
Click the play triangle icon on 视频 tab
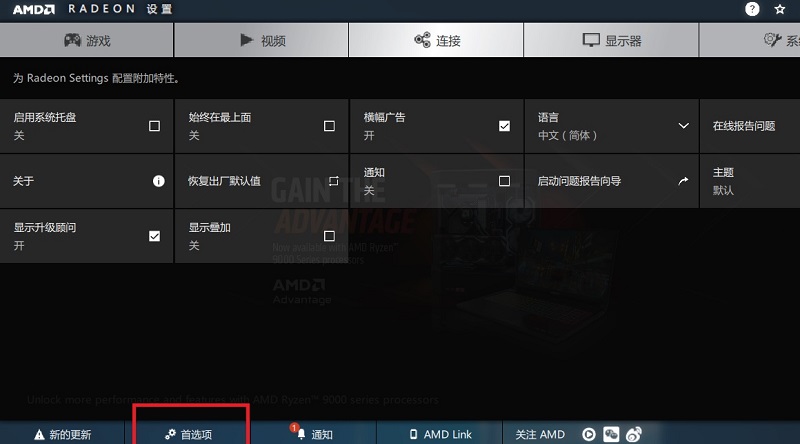(246, 40)
